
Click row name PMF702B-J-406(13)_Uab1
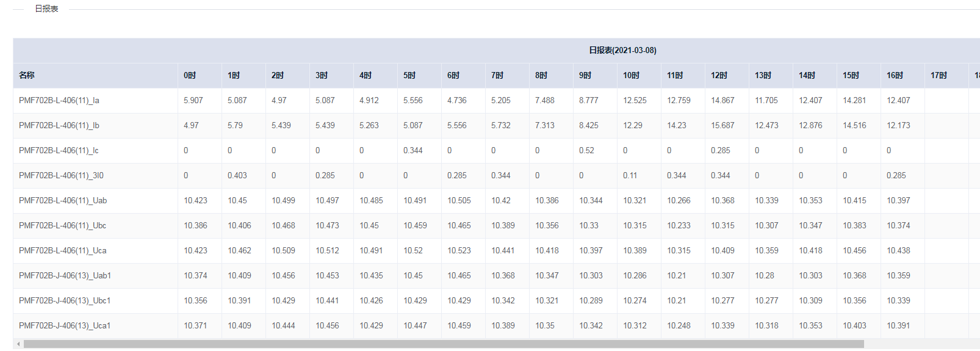pos(65,276)
